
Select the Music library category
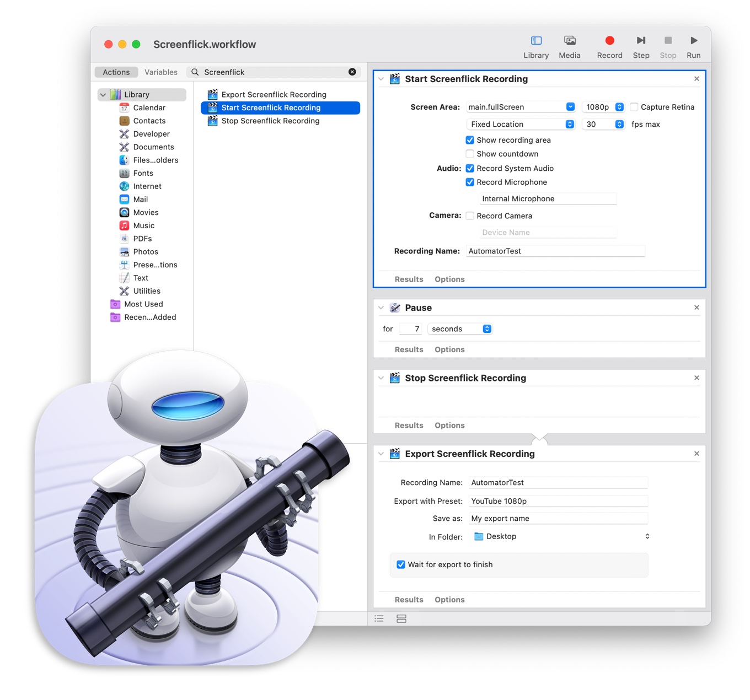pyautogui.click(x=137, y=225)
